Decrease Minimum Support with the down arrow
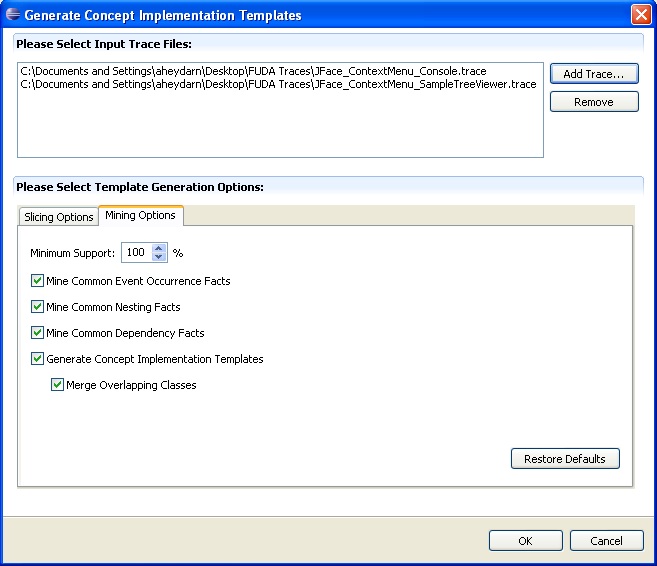The height and width of the screenshot is (566, 657). 158,258
